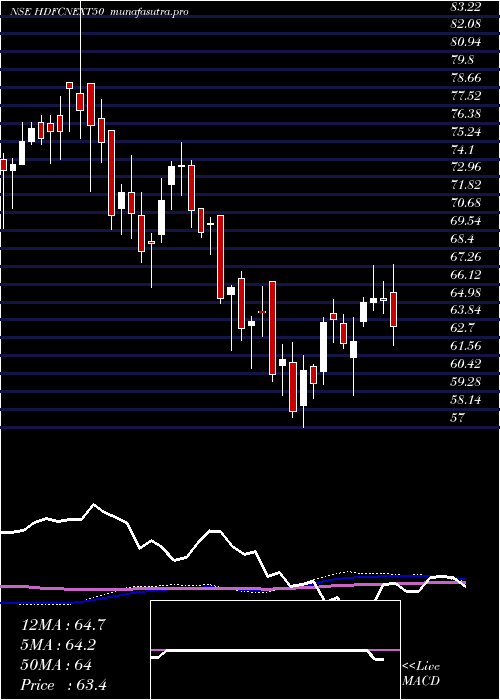Click the 12MA : 64.7 readout
This screenshot has height=700, width=500.
[63, 625]
